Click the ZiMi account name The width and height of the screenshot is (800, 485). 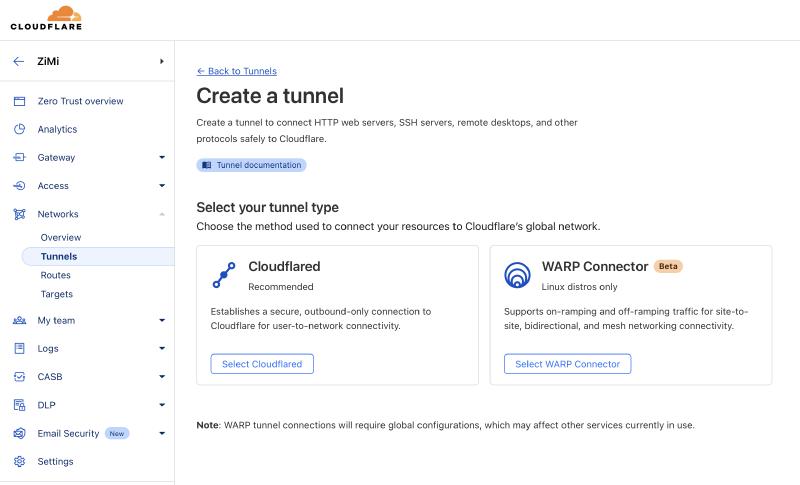(48, 61)
